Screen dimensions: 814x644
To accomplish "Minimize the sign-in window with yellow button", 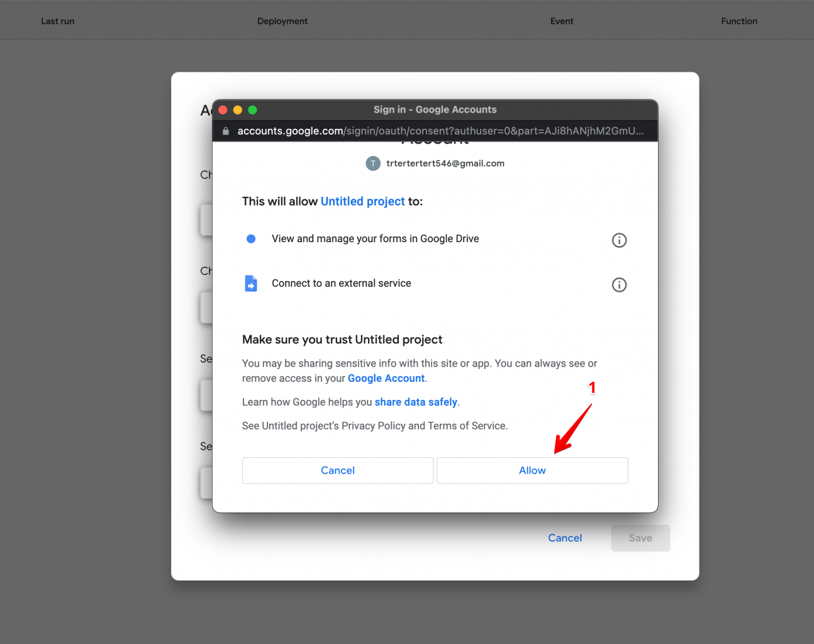I will point(238,110).
